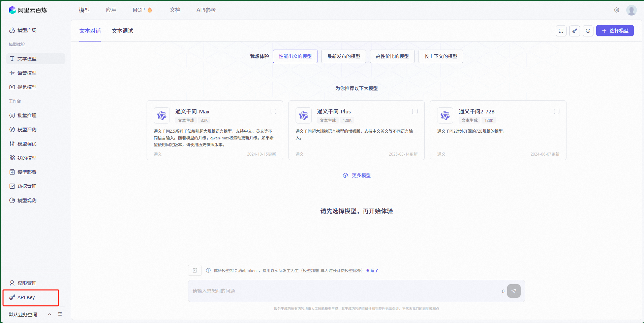
Task: Click the 通义千问-Max title text
Action: click(x=192, y=112)
